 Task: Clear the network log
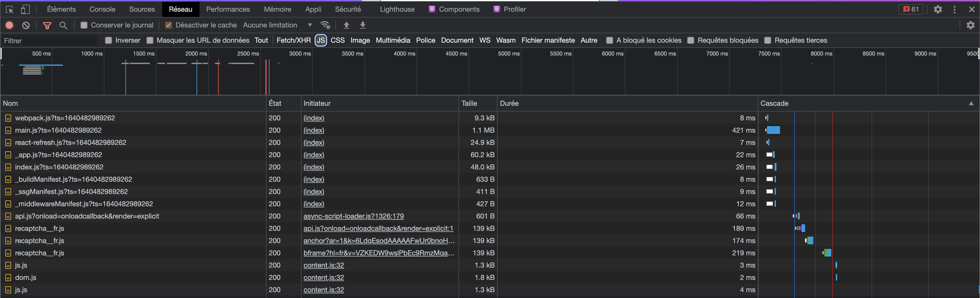26,25
